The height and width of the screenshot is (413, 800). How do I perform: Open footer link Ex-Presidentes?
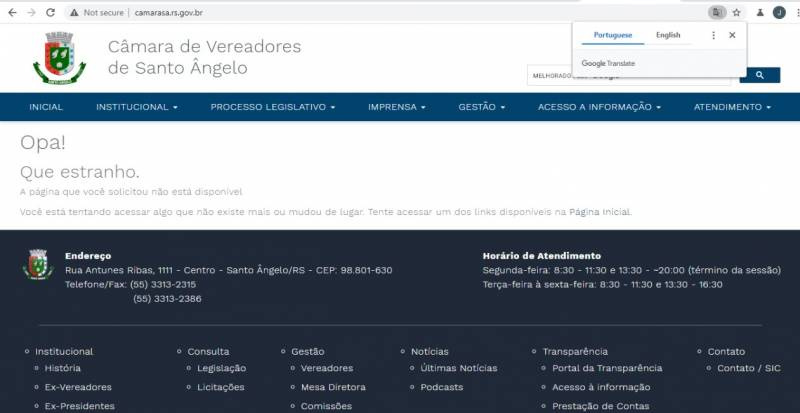[80, 406]
